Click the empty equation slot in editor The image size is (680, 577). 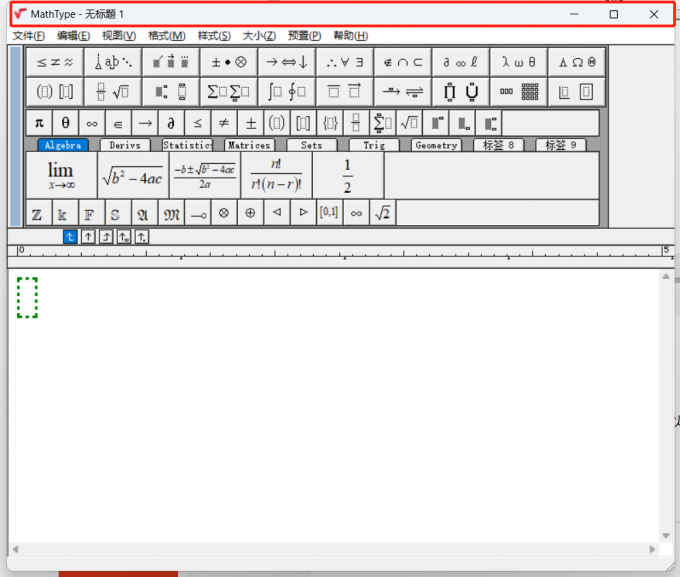click(27, 298)
